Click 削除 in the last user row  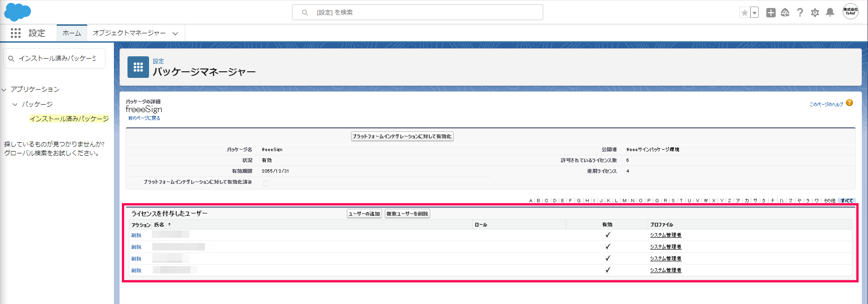[x=136, y=270]
